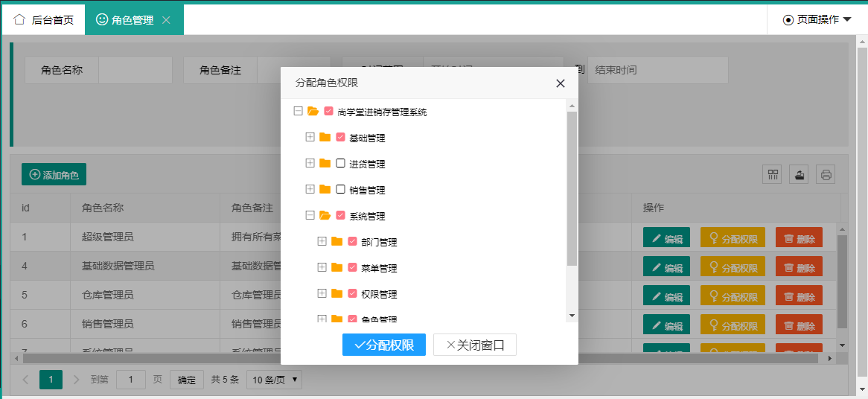
Task: Uncheck the 尚学堂进销存管理系统 checkbox
Action: [x=328, y=111]
